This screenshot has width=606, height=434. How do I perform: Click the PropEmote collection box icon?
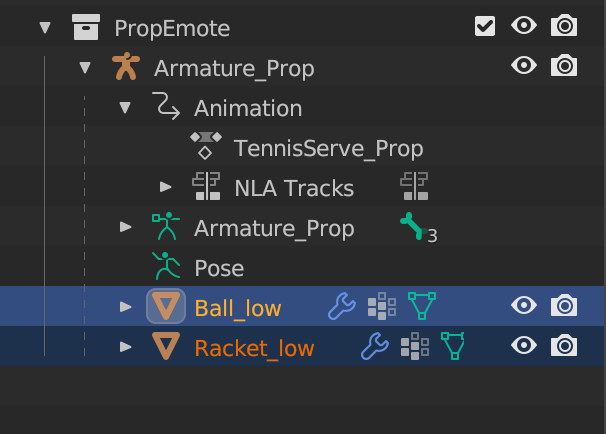(86, 28)
